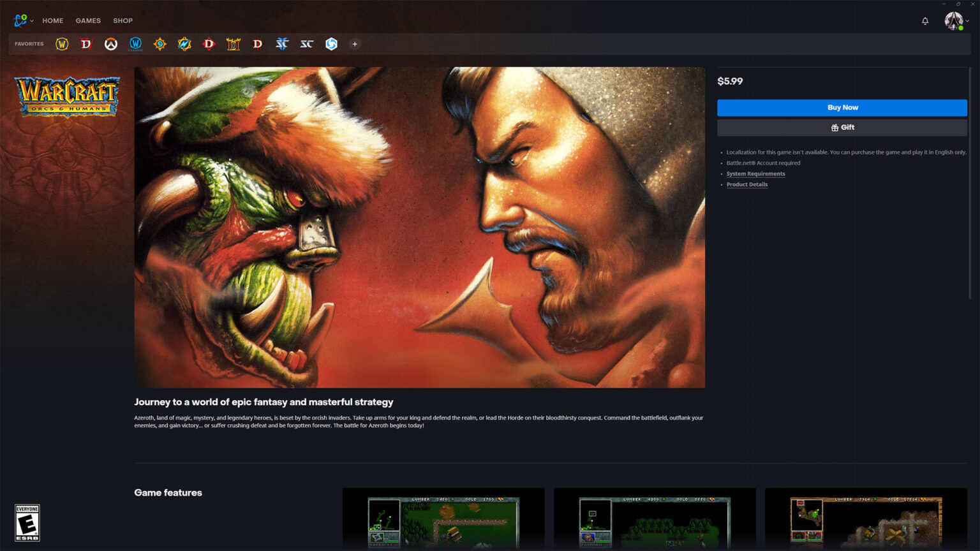Image resolution: width=980 pixels, height=551 pixels.
Task: Click the Gift button
Action: click(x=842, y=128)
